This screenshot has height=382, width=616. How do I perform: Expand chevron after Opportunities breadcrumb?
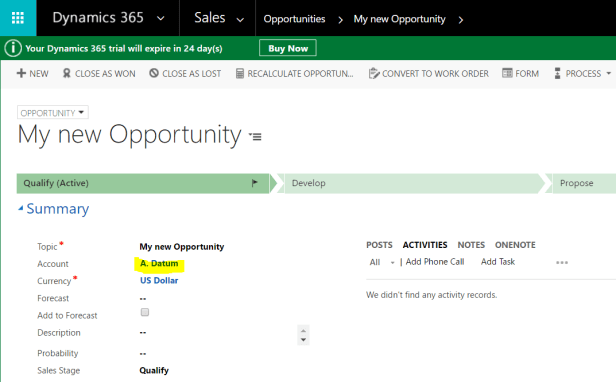tap(340, 20)
